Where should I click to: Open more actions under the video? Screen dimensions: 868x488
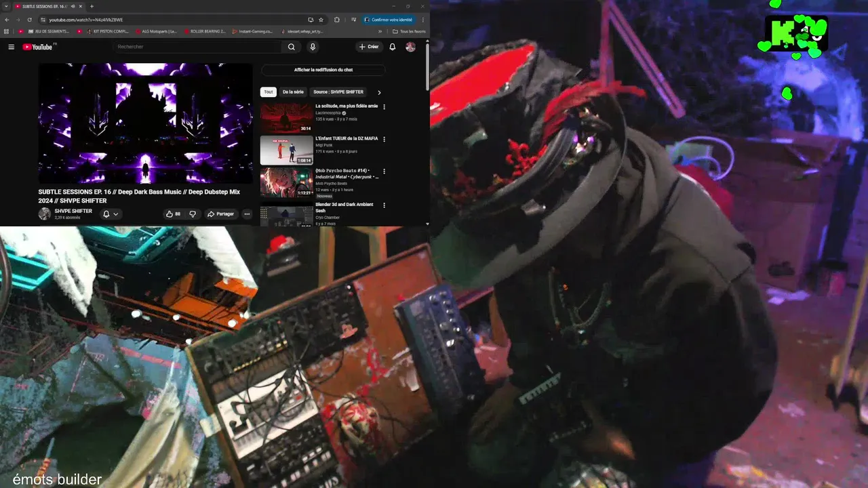(x=247, y=214)
